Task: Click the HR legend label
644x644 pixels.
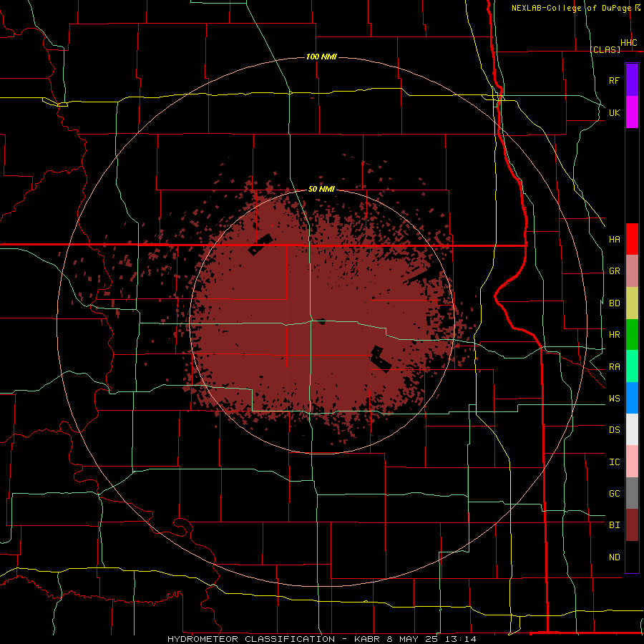Action: click(614, 335)
